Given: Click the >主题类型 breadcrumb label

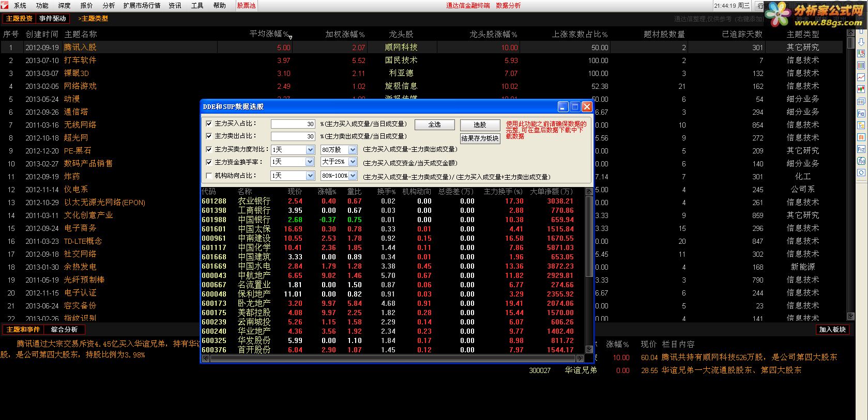Looking at the screenshot, I should point(93,19).
